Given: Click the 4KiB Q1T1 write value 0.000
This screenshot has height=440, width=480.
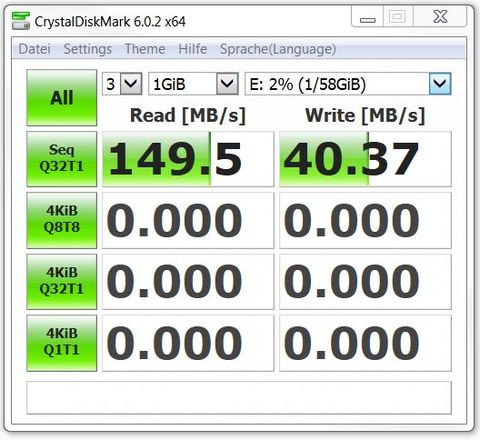Looking at the screenshot, I should [x=365, y=343].
